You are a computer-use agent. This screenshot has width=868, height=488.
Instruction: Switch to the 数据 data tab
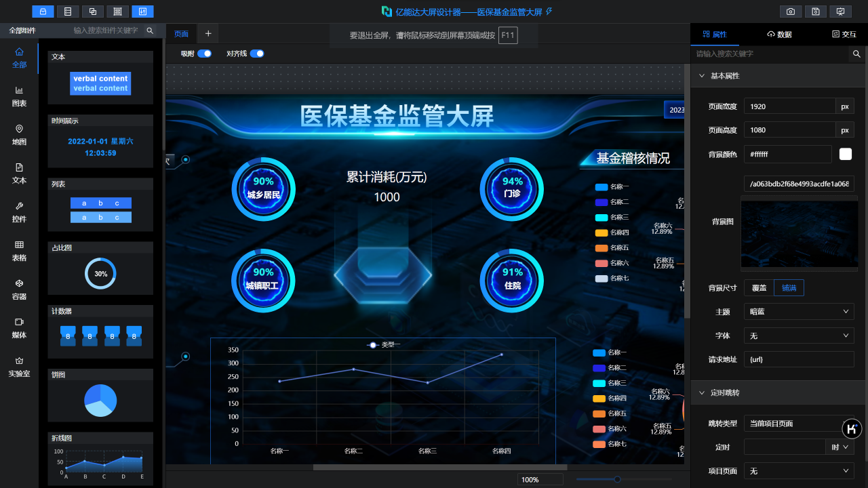779,34
